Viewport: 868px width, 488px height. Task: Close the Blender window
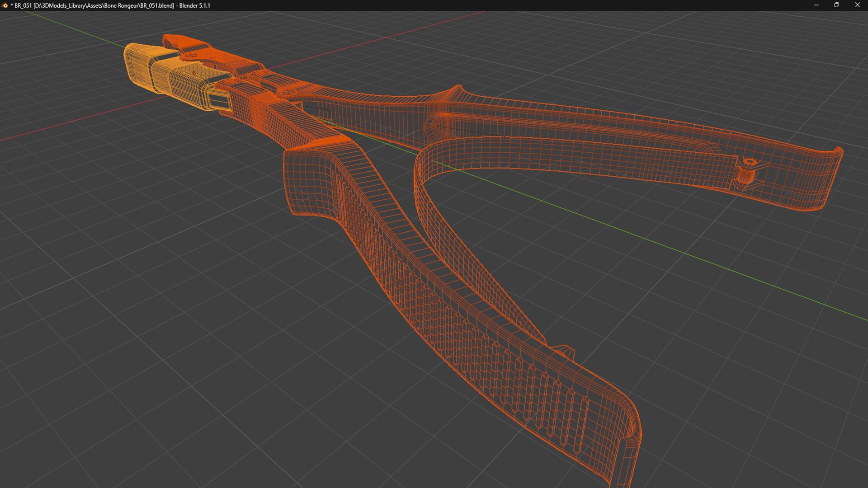858,5
